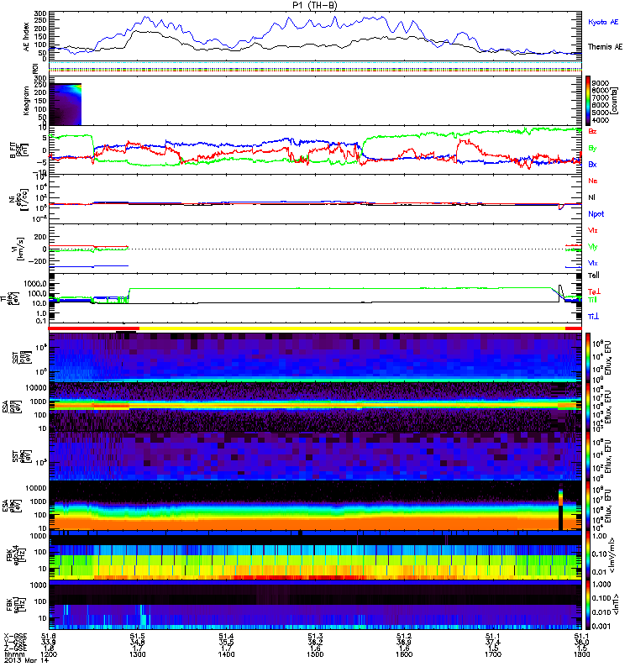
Task: Click the SST ion Eflux color bar
Action: (x=588, y=357)
